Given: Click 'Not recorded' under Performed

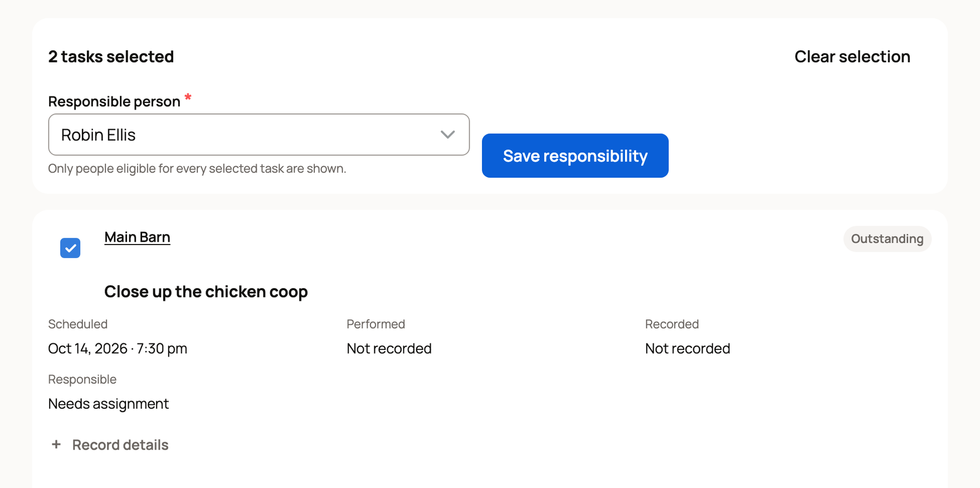Looking at the screenshot, I should click(x=389, y=349).
